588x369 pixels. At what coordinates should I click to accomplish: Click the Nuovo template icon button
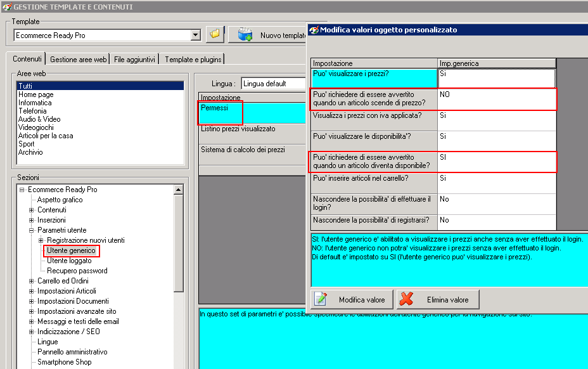point(245,34)
